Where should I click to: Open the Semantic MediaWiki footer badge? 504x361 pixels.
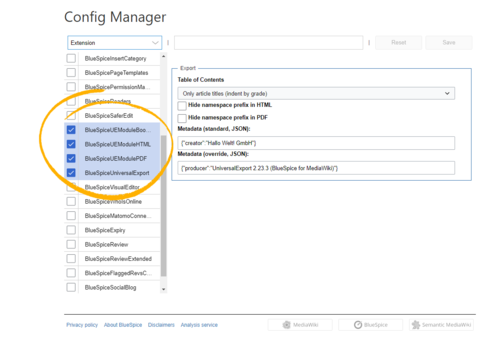441,325
